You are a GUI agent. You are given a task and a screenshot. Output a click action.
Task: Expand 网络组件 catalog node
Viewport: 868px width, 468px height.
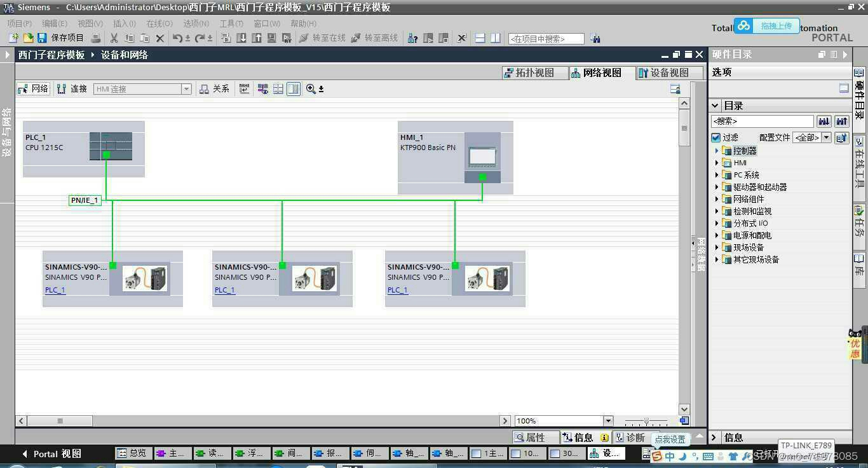tap(717, 199)
